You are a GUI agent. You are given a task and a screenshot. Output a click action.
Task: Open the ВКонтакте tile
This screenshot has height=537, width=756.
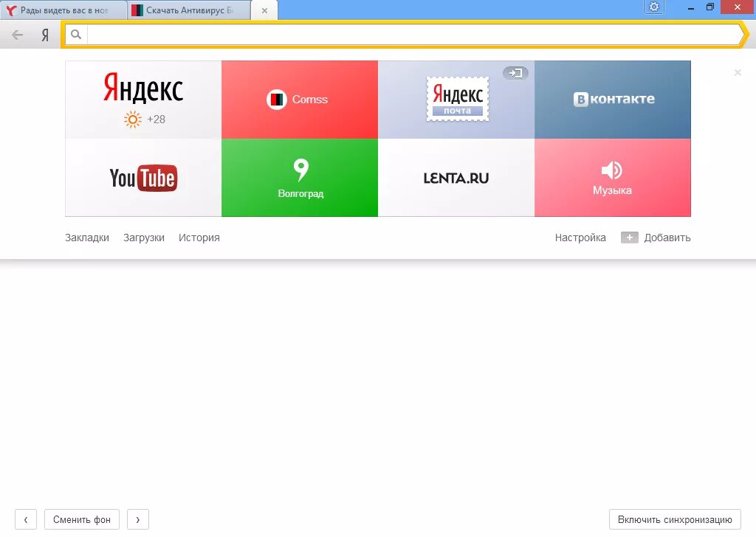pos(612,100)
